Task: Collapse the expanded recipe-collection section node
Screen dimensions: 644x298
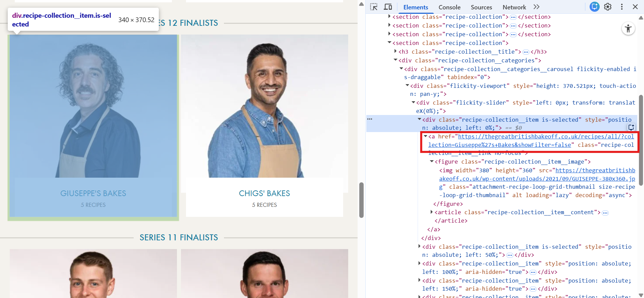Action: pos(389,43)
